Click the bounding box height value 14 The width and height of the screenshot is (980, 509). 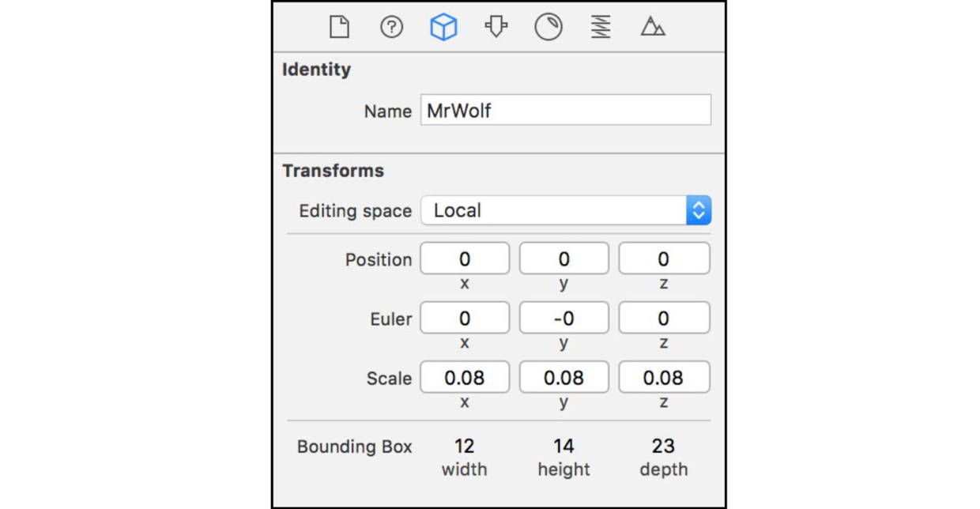[563, 447]
